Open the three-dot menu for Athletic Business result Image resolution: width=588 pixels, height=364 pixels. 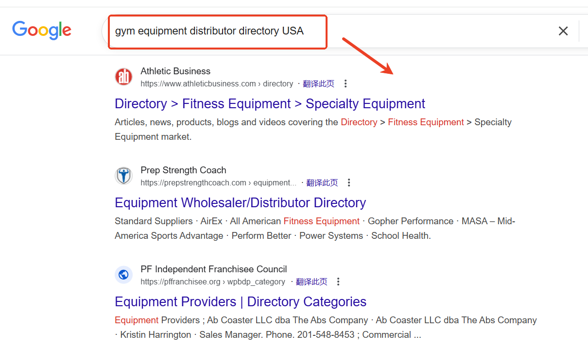point(346,83)
